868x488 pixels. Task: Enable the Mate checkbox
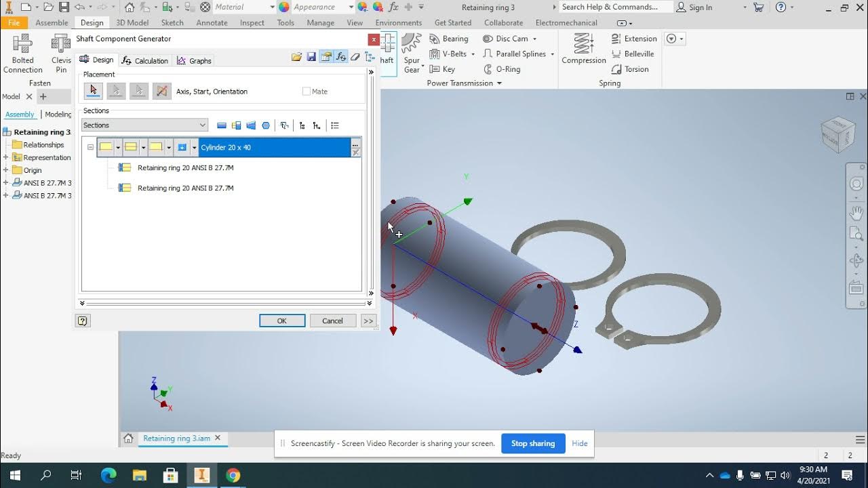306,91
